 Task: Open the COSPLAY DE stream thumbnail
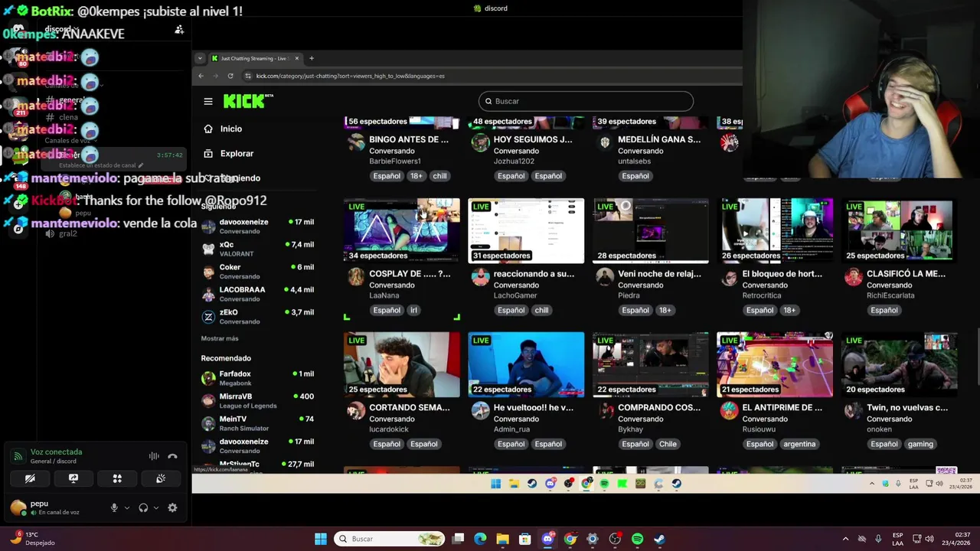click(402, 230)
